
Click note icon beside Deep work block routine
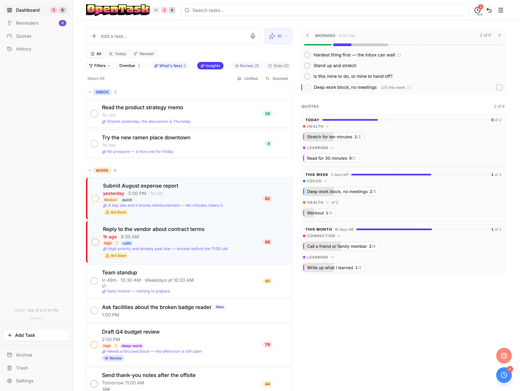tap(409, 88)
